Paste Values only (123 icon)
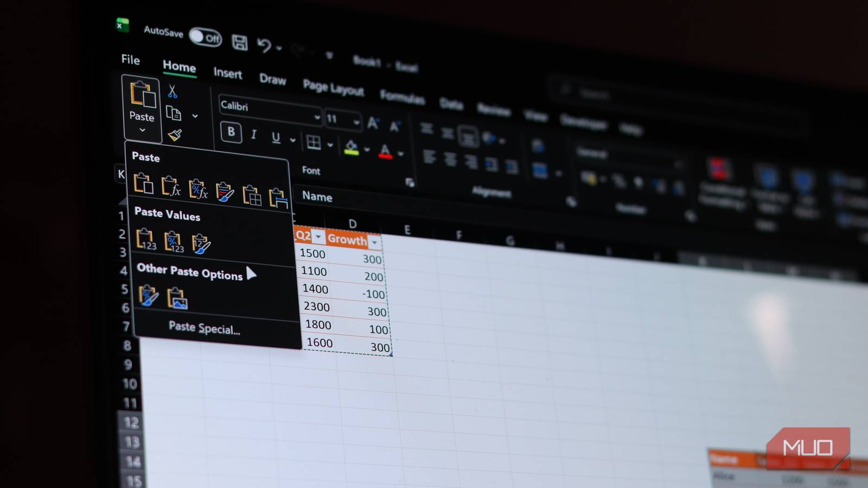 click(146, 239)
